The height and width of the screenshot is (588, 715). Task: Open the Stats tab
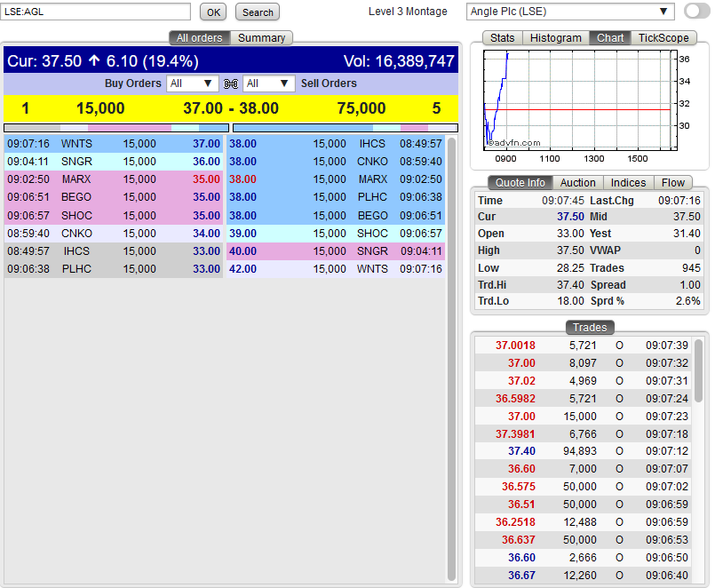[503, 38]
